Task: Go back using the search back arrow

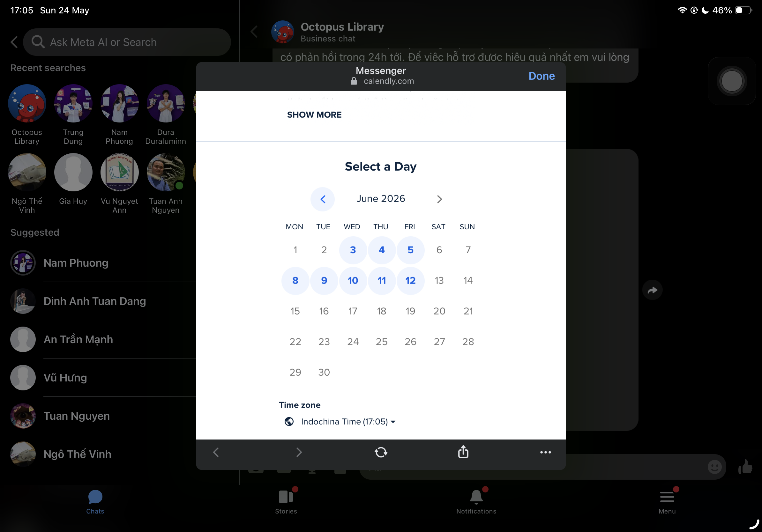Action: point(14,42)
